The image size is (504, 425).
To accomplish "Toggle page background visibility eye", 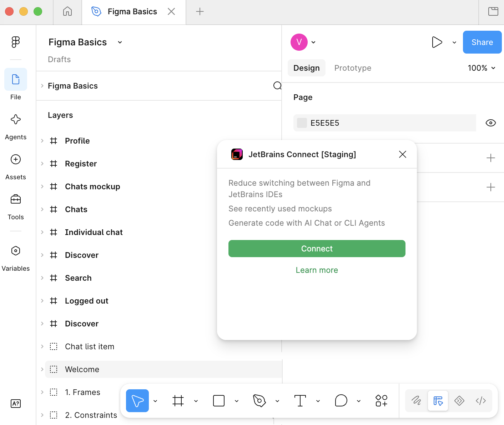I will pyautogui.click(x=491, y=123).
